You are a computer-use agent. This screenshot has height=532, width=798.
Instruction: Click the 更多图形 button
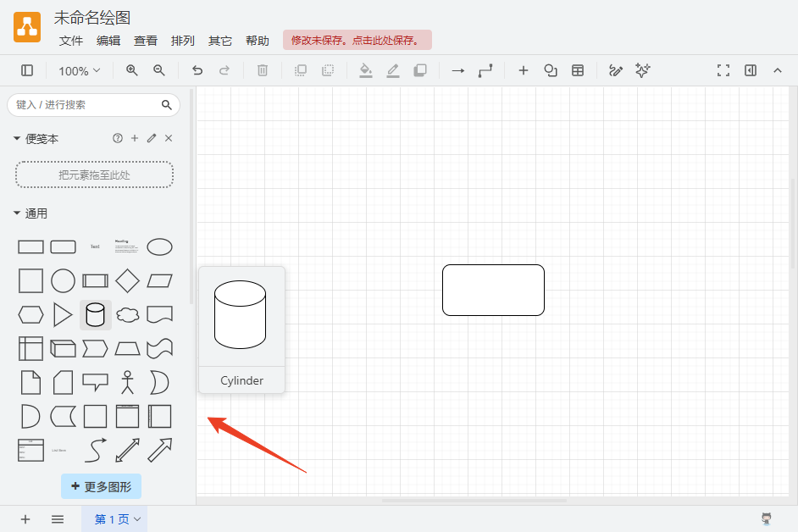coord(102,487)
